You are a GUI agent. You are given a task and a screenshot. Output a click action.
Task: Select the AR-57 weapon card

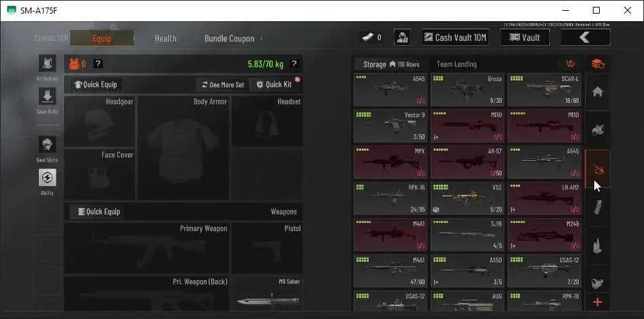(467, 162)
